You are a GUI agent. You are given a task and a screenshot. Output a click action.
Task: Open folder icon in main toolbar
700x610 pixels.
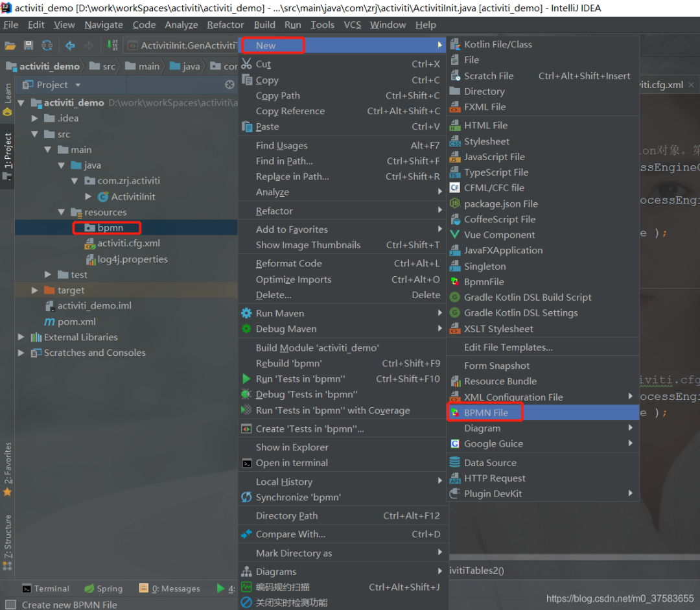tap(10, 45)
